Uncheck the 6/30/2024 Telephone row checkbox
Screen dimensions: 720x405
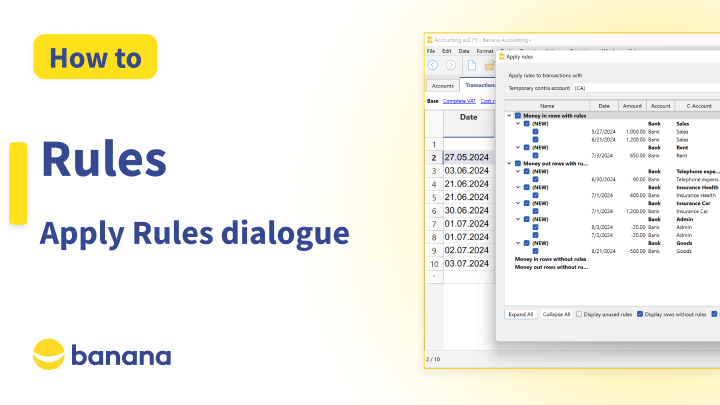tap(535, 180)
